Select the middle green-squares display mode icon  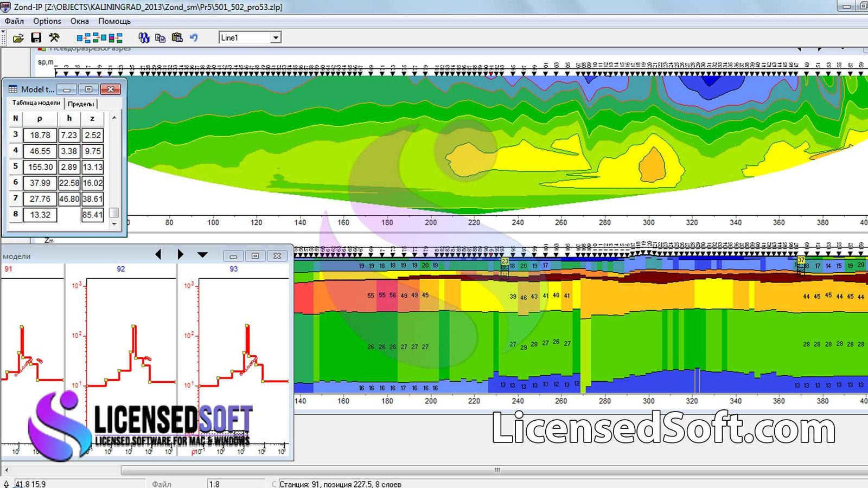pyautogui.click(x=100, y=37)
